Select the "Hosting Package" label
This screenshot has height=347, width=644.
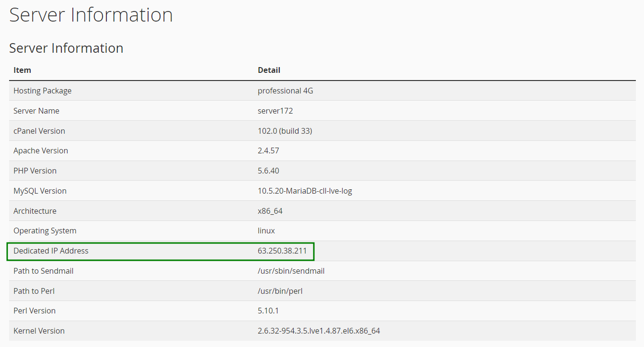(x=42, y=91)
